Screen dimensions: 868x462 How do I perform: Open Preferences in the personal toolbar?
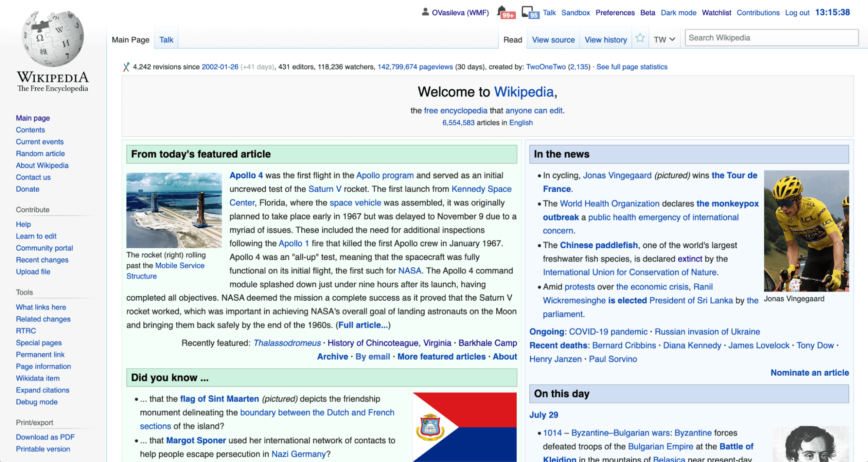[x=615, y=13]
